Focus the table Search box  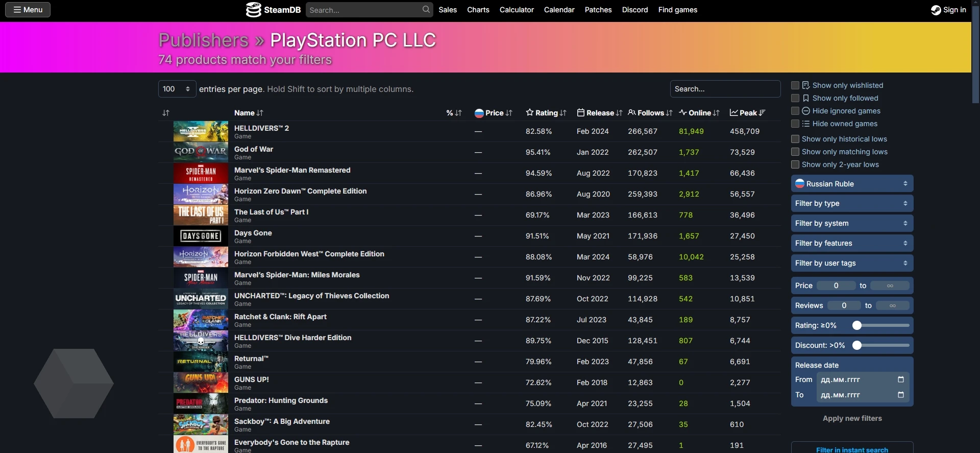[725, 89]
